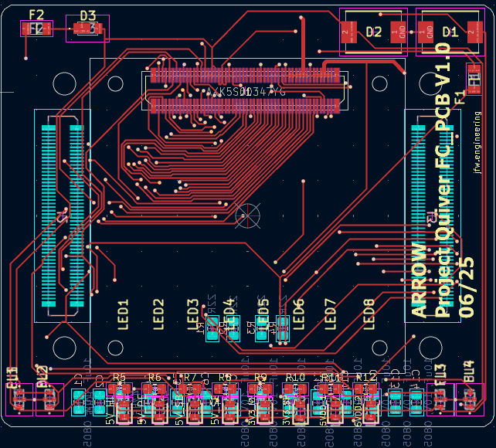496x448 pixels.
Task: Click the ARROW silkscreen text
Action: 420,280
